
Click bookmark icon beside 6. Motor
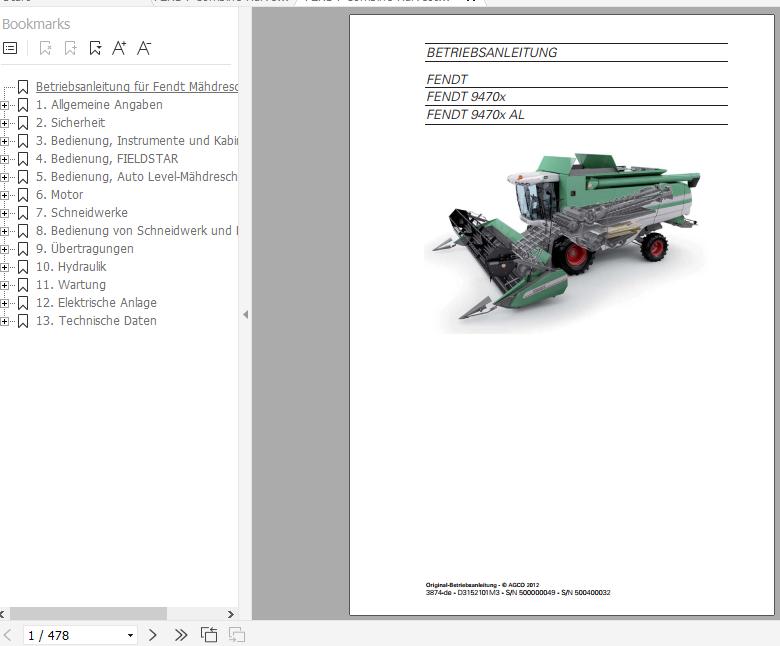(x=23, y=195)
